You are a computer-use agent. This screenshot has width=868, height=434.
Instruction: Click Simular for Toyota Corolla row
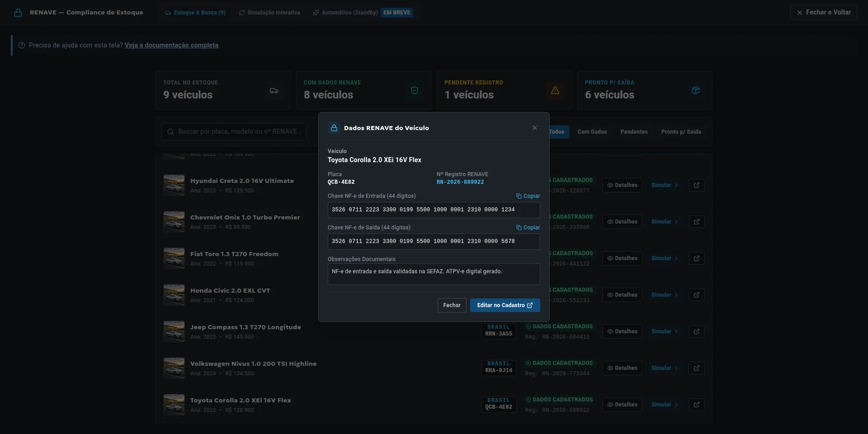point(665,405)
